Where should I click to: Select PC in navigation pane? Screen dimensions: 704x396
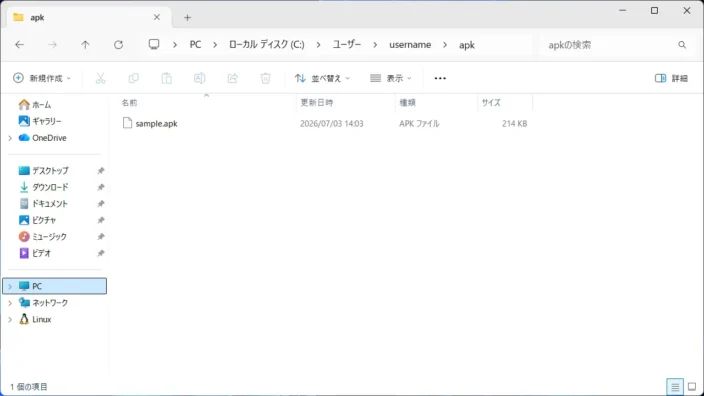[x=54, y=286]
